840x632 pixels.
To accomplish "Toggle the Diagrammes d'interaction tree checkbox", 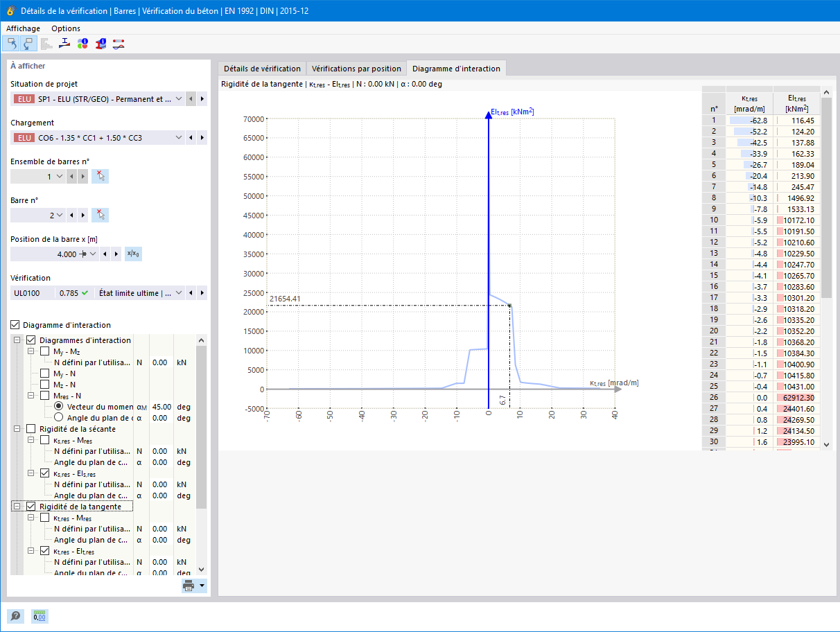I will pos(30,340).
